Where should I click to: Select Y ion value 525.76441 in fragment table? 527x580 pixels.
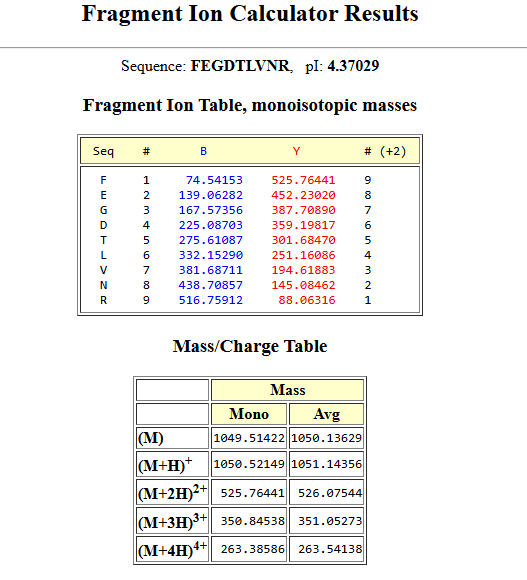click(x=303, y=180)
